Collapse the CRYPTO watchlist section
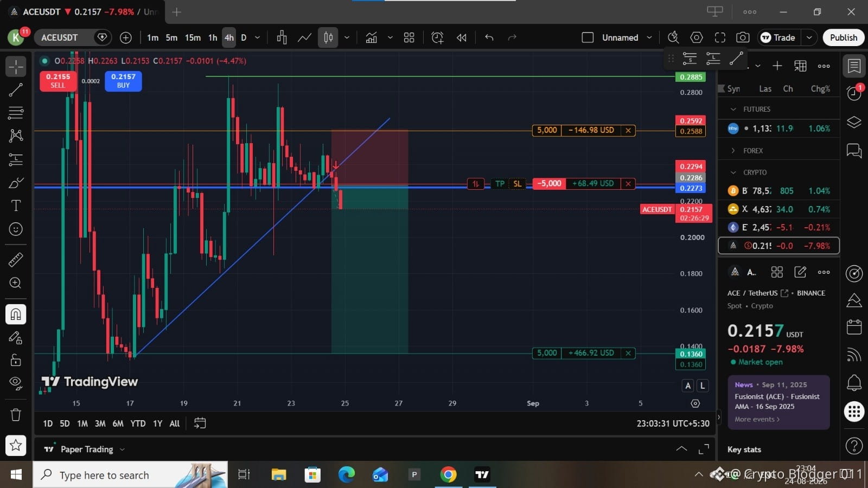Viewport: 868px width, 488px height. pos(733,172)
